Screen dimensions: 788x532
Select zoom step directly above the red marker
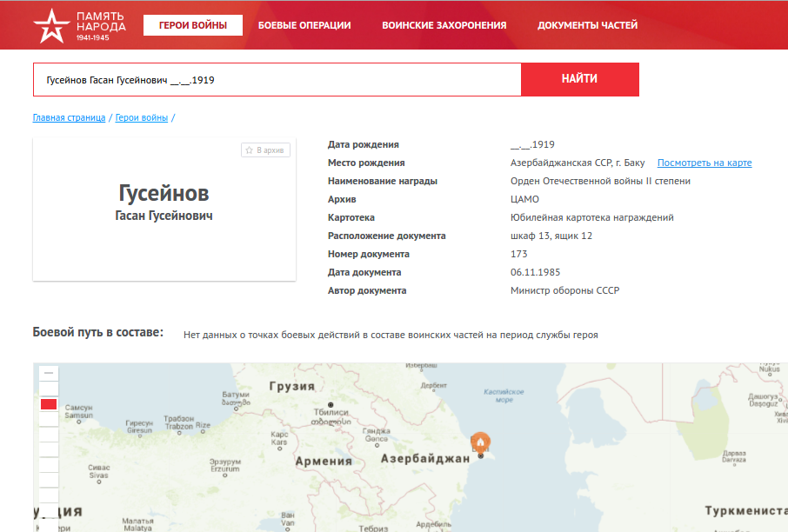tap(49, 389)
